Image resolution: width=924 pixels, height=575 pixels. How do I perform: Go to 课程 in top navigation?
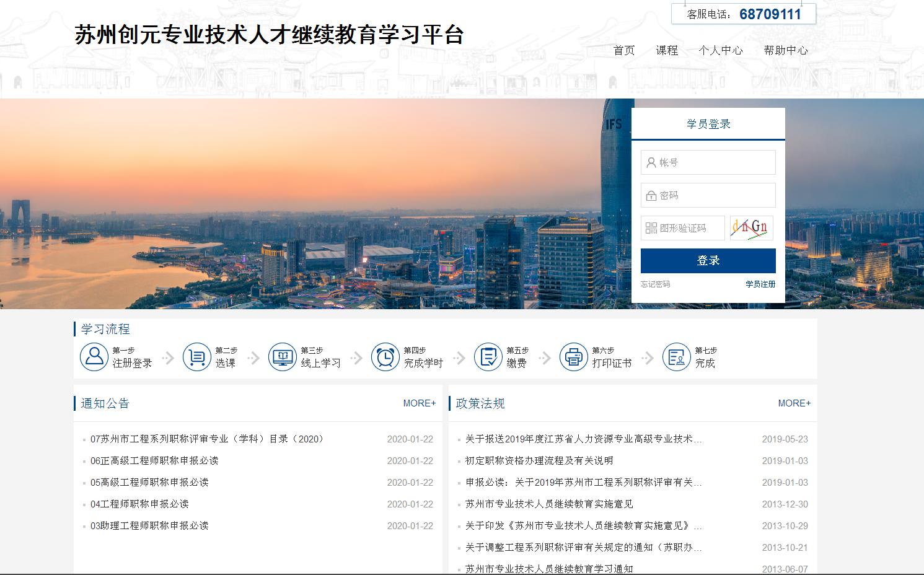click(x=667, y=51)
